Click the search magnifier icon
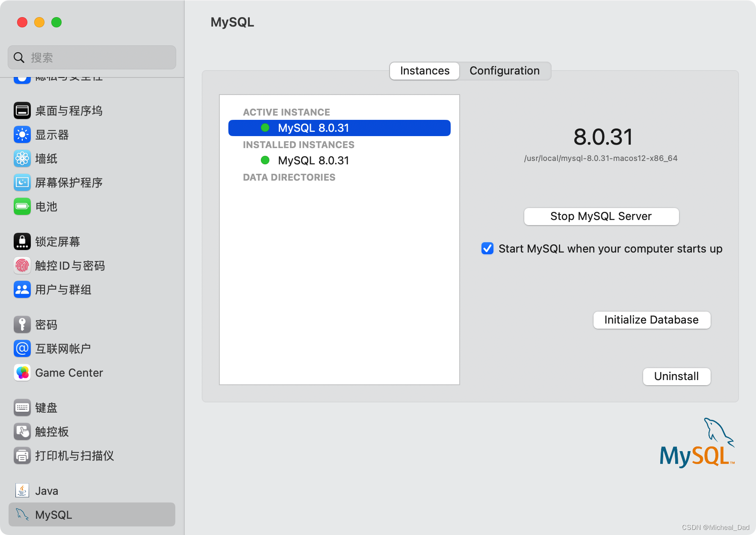The height and width of the screenshot is (535, 756). click(19, 58)
